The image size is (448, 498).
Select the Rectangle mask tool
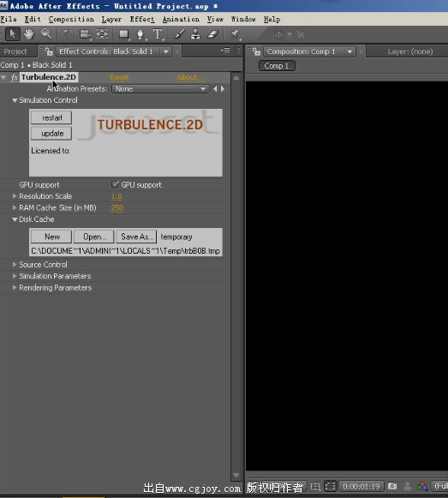[x=124, y=34]
